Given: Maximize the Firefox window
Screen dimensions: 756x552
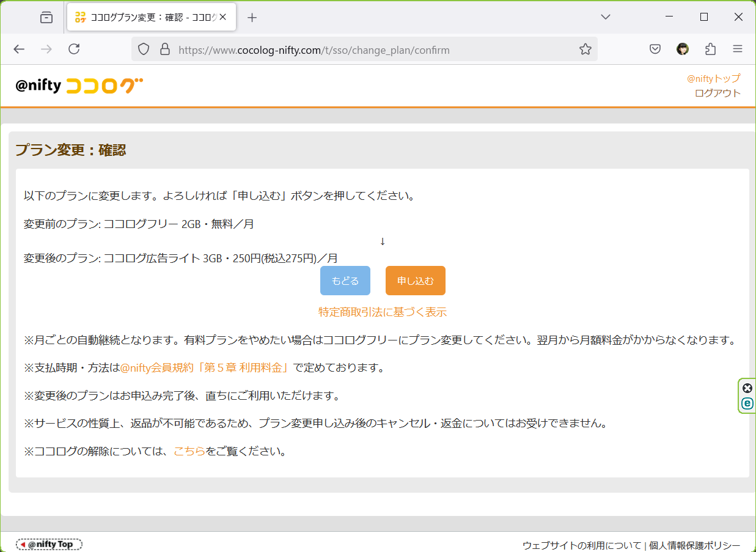Looking at the screenshot, I should coord(704,17).
